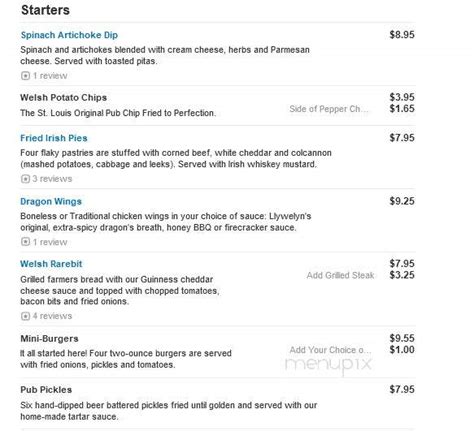The height and width of the screenshot is (431, 474).
Task: Select the Pub Pickles item title
Action: pos(46,390)
